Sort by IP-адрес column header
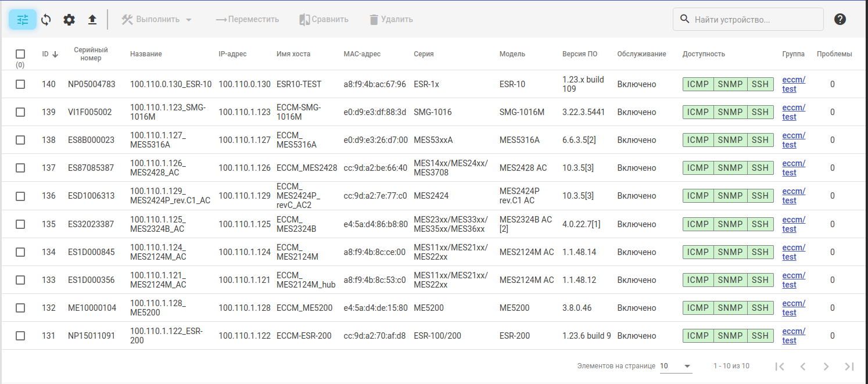The height and width of the screenshot is (384, 868). coord(232,54)
